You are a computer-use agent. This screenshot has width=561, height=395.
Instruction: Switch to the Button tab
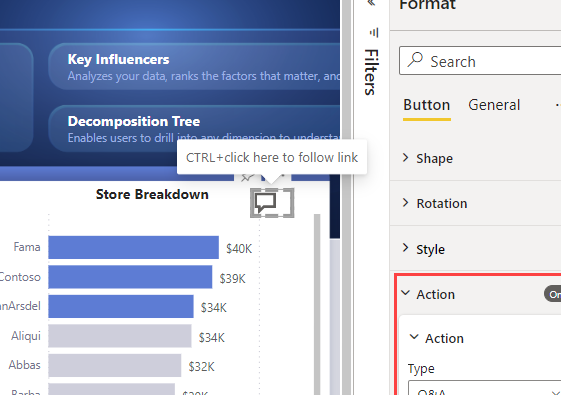coord(426,105)
